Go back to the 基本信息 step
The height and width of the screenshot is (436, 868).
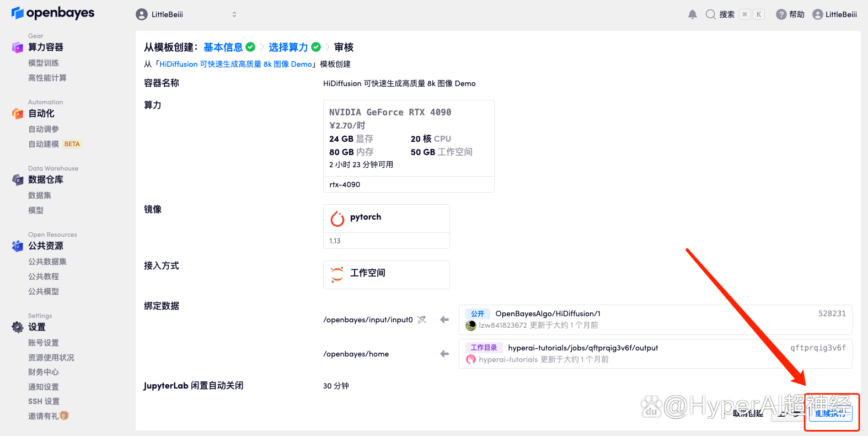click(x=223, y=47)
